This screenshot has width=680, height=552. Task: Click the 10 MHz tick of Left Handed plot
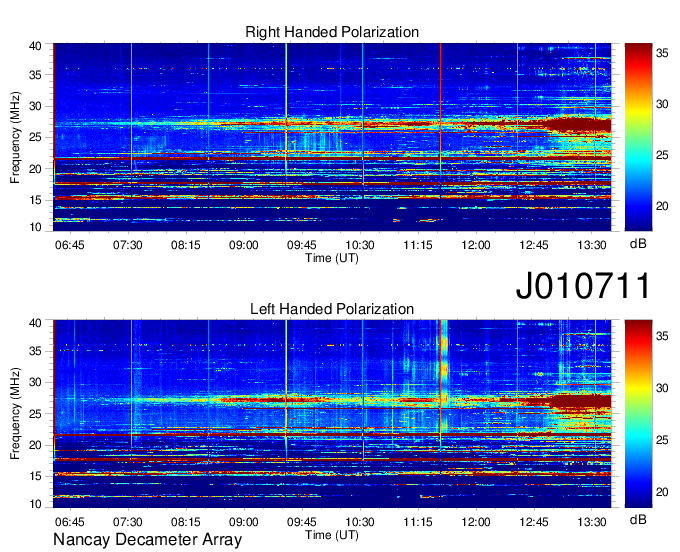(36, 504)
